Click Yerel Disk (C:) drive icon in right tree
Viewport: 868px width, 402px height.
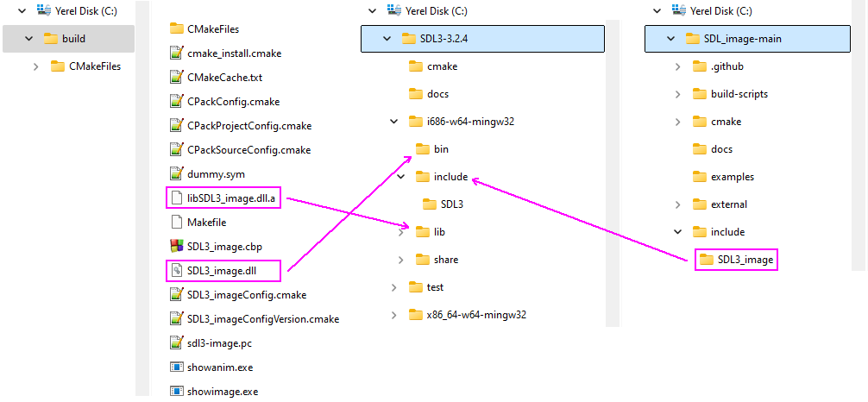[x=678, y=10]
